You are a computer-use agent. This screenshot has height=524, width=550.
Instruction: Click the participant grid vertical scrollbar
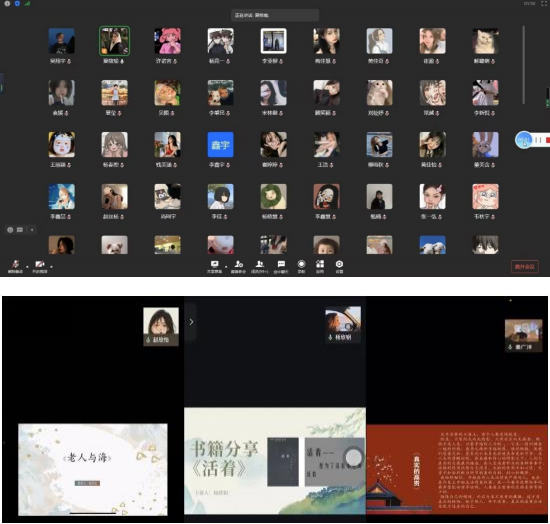pos(523,65)
